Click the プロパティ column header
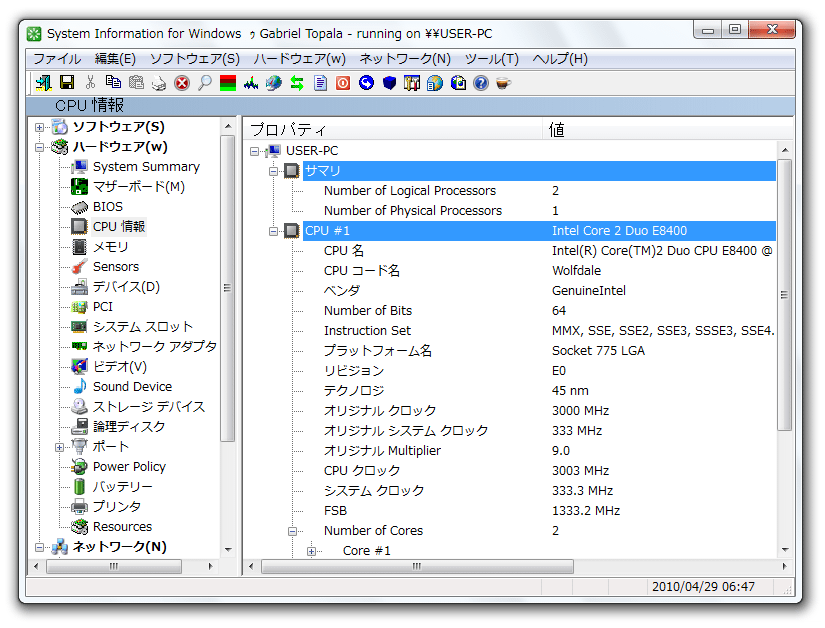Image resolution: width=825 pixels, height=628 pixels. [x=393, y=129]
